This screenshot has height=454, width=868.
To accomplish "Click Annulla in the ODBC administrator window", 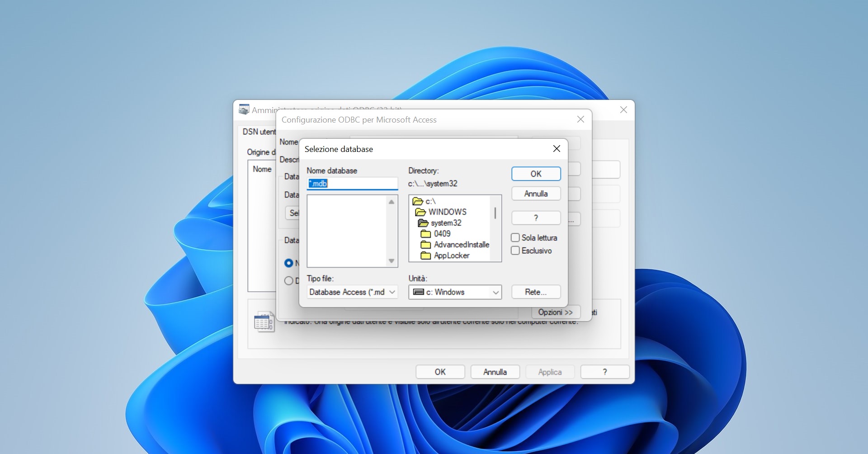I will click(495, 372).
